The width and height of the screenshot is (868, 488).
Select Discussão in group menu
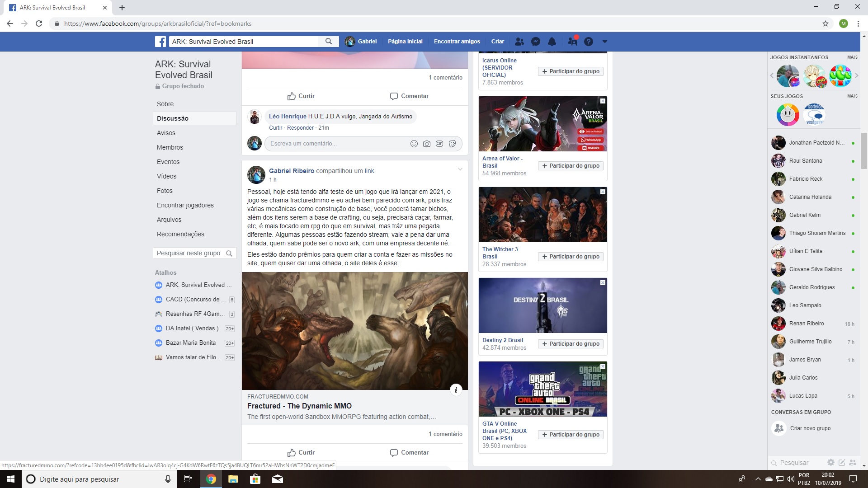click(x=194, y=118)
